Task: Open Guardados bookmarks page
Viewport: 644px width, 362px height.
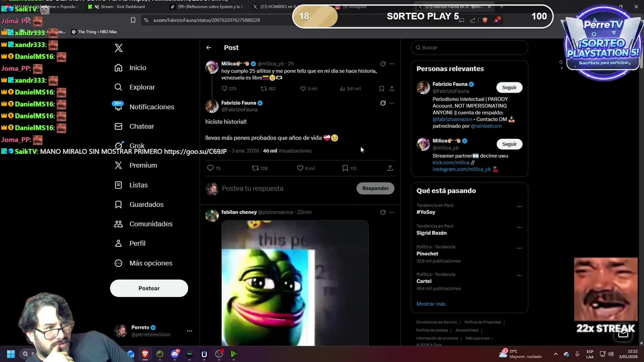Action: point(138,204)
